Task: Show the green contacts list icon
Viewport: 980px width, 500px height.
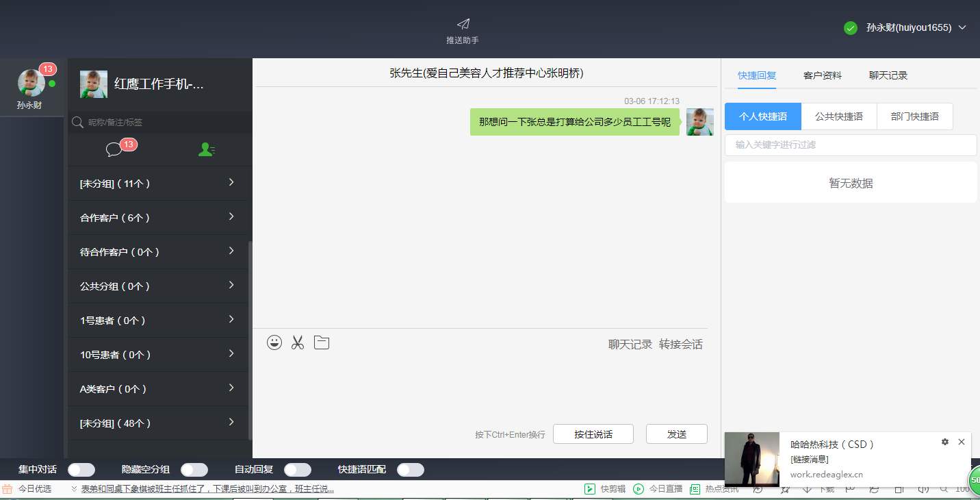Action: [206, 149]
